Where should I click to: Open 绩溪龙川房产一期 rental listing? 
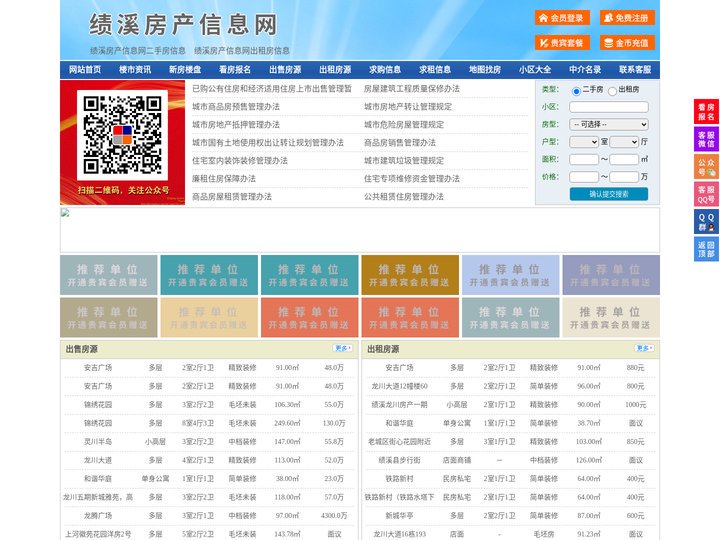click(x=399, y=405)
